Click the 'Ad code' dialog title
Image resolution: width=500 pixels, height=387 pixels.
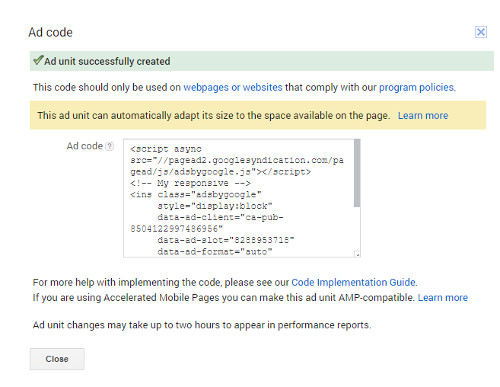(x=50, y=32)
